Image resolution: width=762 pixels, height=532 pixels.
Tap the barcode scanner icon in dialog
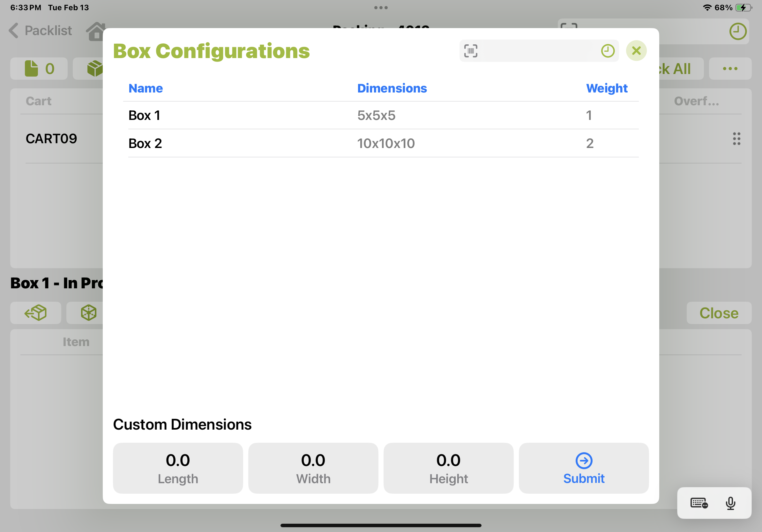pos(471,51)
